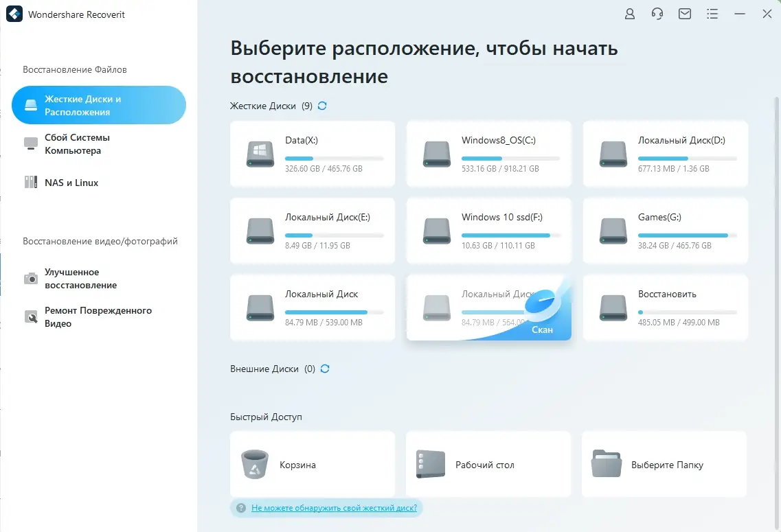
Task: Select the Жесткие Диски и Расположения section
Action: point(98,104)
